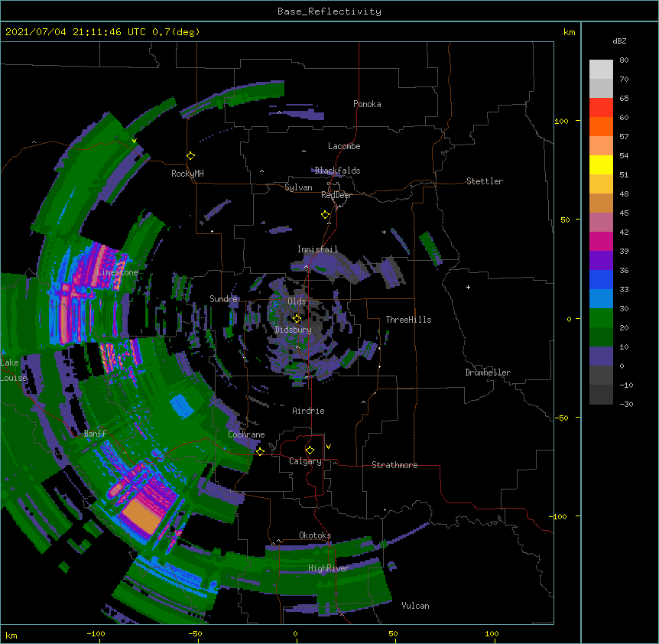Image resolution: width=659 pixels, height=644 pixels.
Task: Click the Sundre town label
Action: [223, 299]
